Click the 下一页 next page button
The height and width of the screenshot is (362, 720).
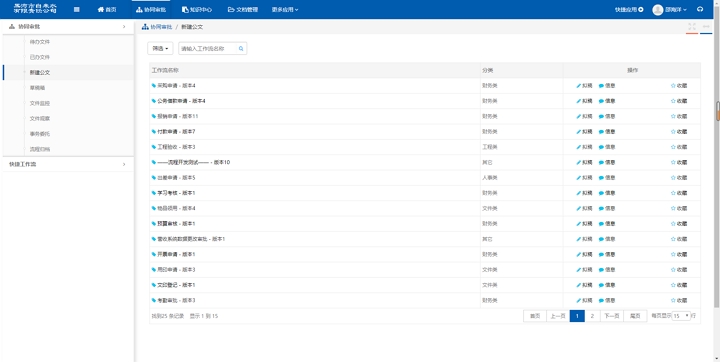(x=612, y=316)
